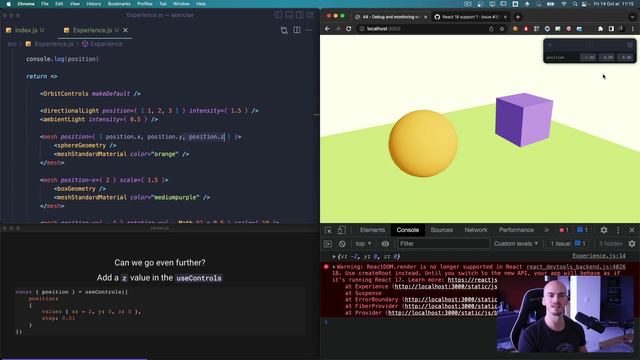
Task: Open console settings gear
Action: point(632,244)
